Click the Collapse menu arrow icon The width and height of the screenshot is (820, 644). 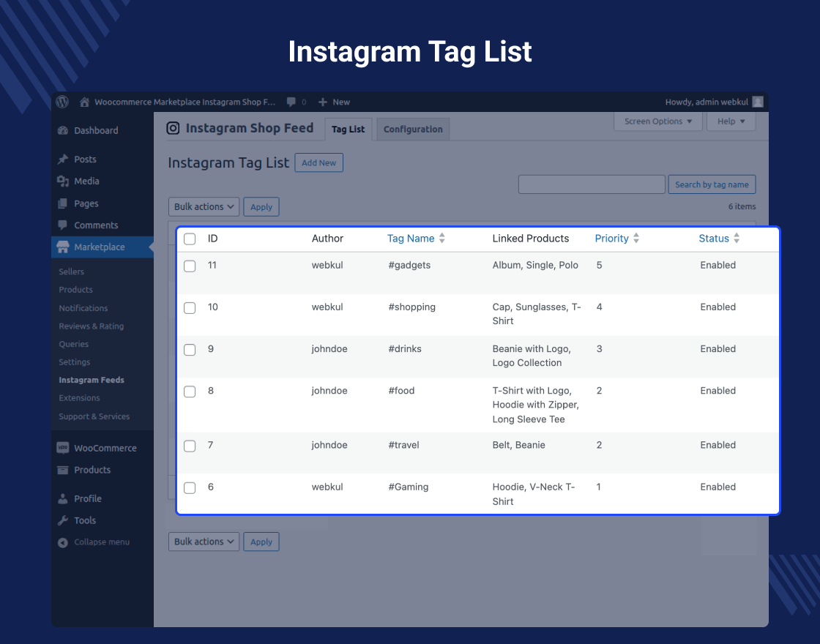coord(63,542)
